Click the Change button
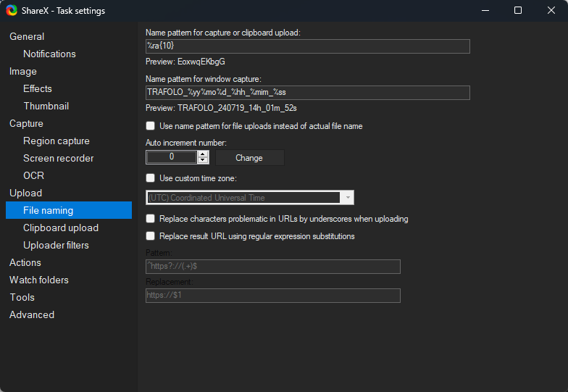The height and width of the screenshot is (392, 568). click(x=249, y=158)
